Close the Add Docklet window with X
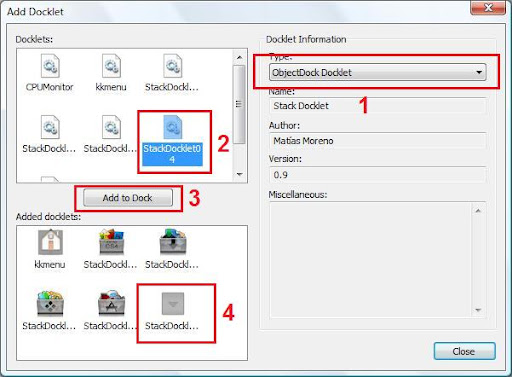 (488, 7)
